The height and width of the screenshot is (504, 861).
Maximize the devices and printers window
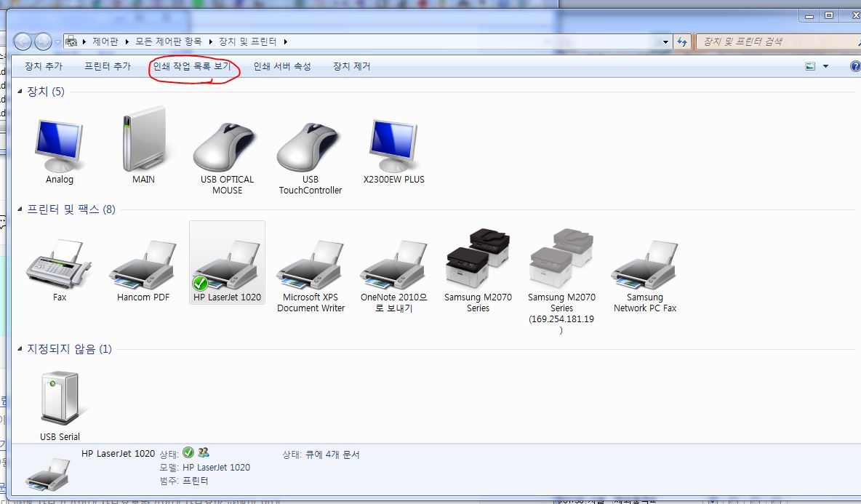[x=829, y=15]
